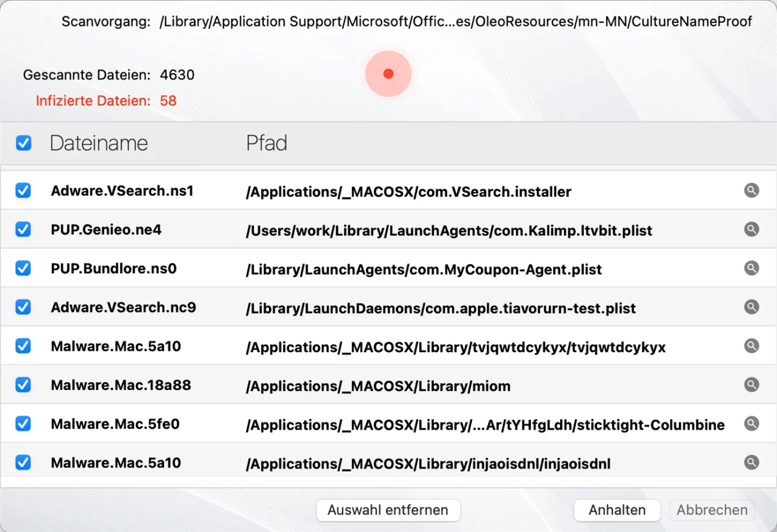Image resolution: width=777 pixels, height=532 pixels.
Task: Click the Scanvorgang path at top
Action: (x=455, y=22)
